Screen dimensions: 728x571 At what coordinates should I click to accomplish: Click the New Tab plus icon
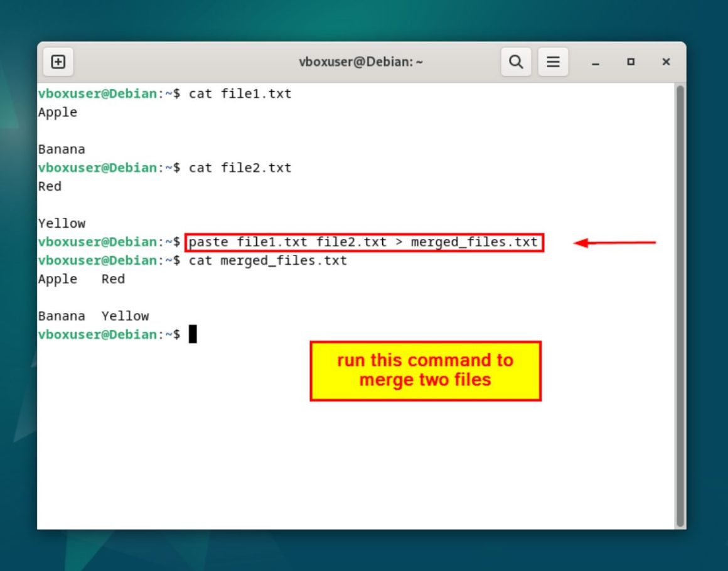click(x=58, y=61)
